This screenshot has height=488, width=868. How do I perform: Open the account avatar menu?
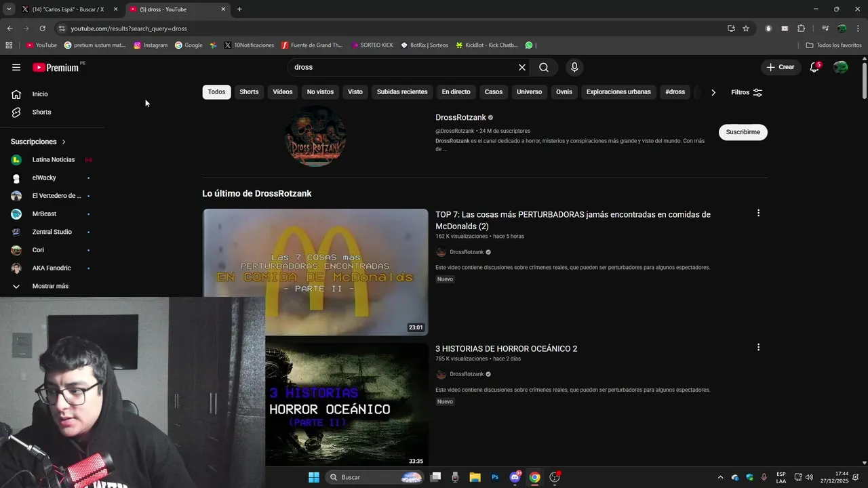tap(840, 67)
